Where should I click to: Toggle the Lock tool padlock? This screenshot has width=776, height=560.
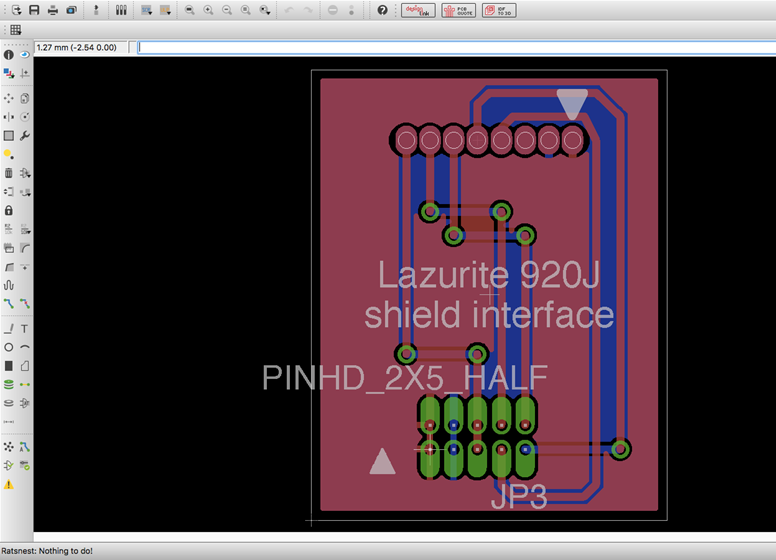tap(8, 211)
